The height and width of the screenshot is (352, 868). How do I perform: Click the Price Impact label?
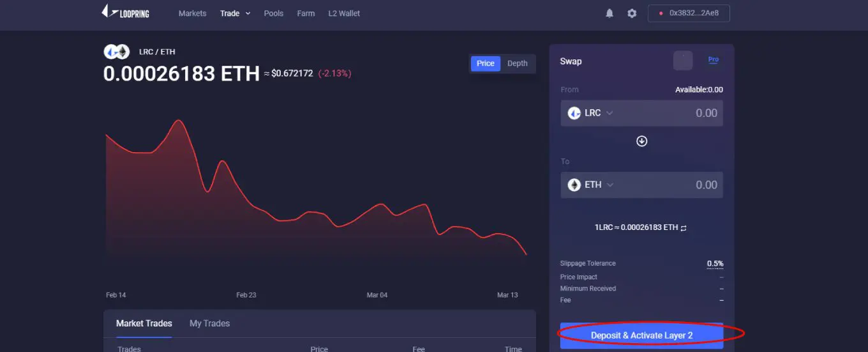pos(579,277)
